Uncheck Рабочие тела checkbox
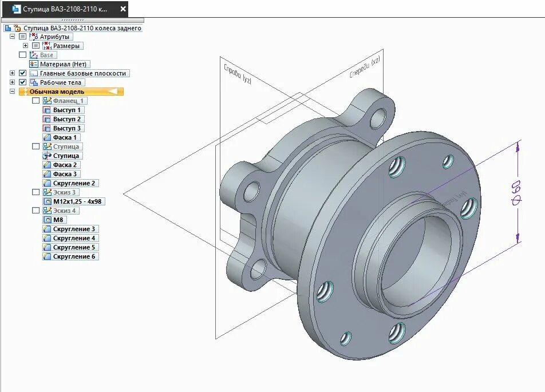Viewport: 545px width, 392px height. tap(22, 82)
